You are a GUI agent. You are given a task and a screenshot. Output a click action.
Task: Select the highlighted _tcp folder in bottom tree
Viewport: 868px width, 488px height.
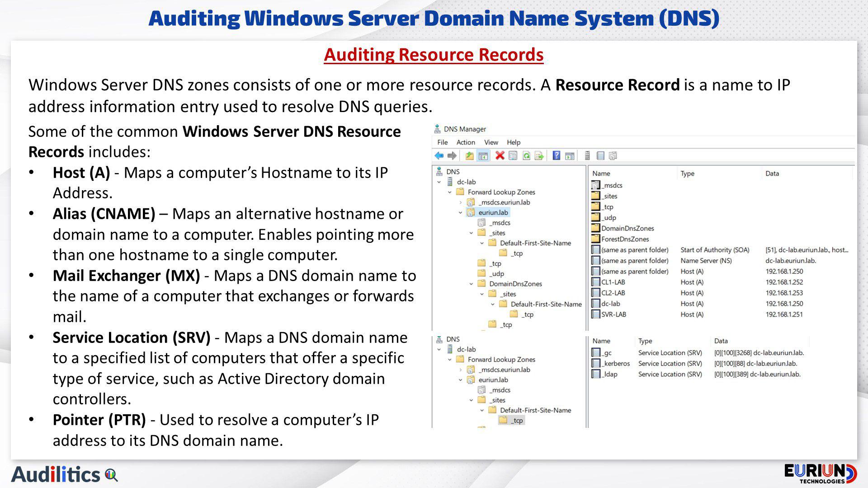(x=517, y=421)
